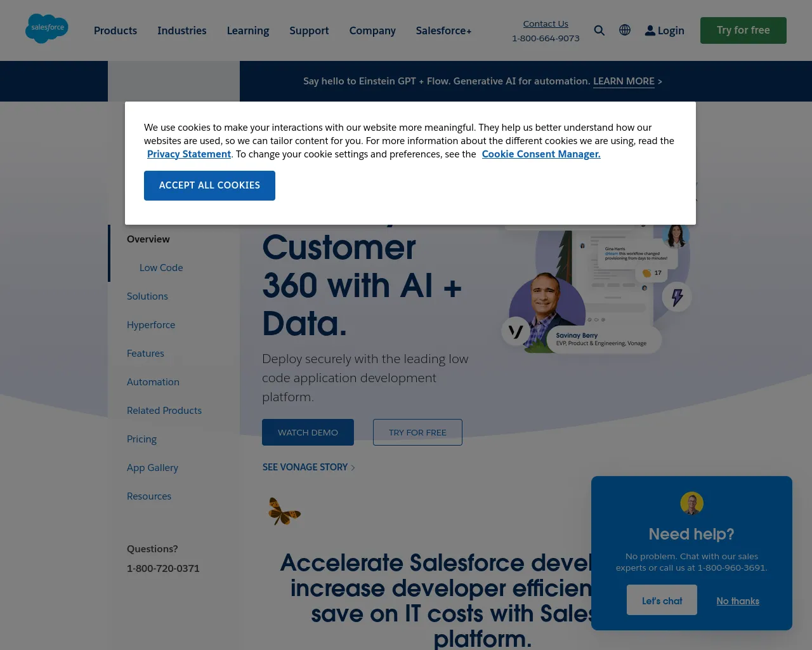Go to App Gallery in sidebar
812x650 pixels.
point(152,468)
